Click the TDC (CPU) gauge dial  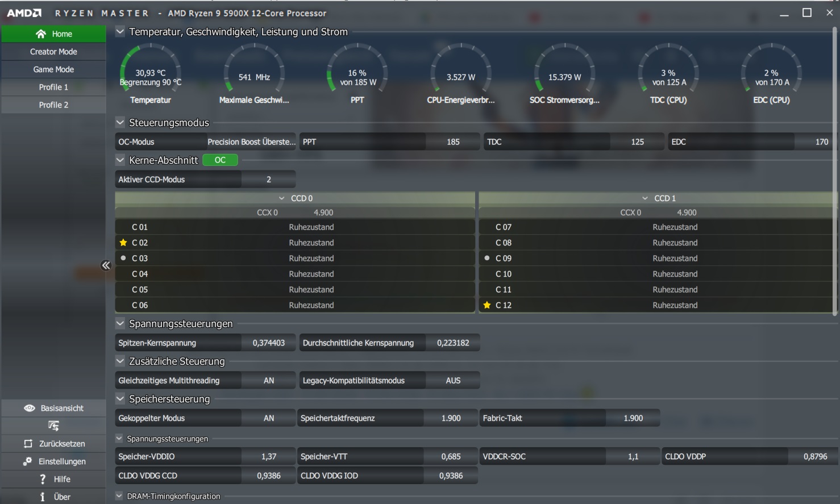click(668, 69)
